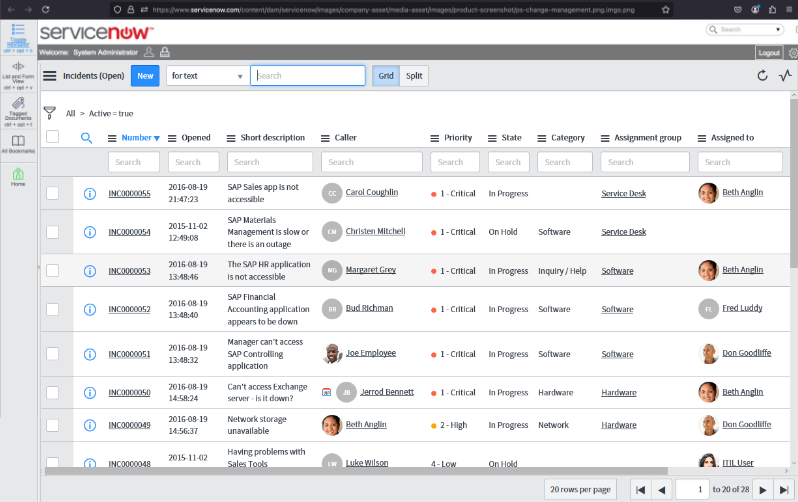Click the column search magnifier icon
Image resolution: width=798 pixels, height=502 pixels.
(87, 138)
